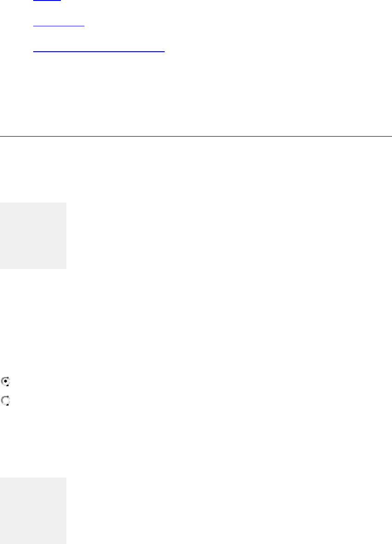Image resolution: width=392 pixels, height=544 pixels.
Task: Open the first link in the list
Action: [47, 1]
